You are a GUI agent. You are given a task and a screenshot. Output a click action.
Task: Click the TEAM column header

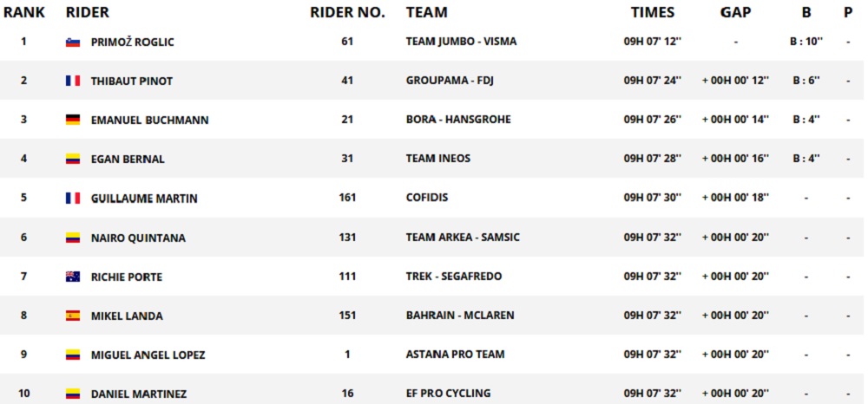pos(427,13)
